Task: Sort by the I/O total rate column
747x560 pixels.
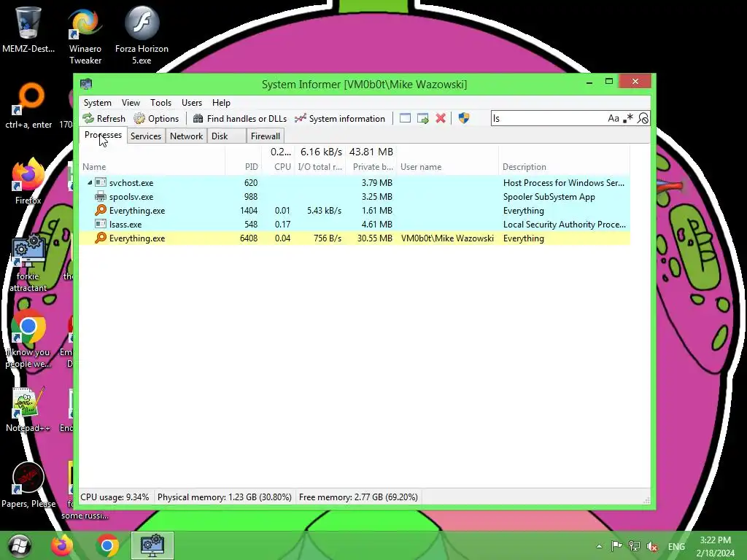Action: tap(320, 167)
